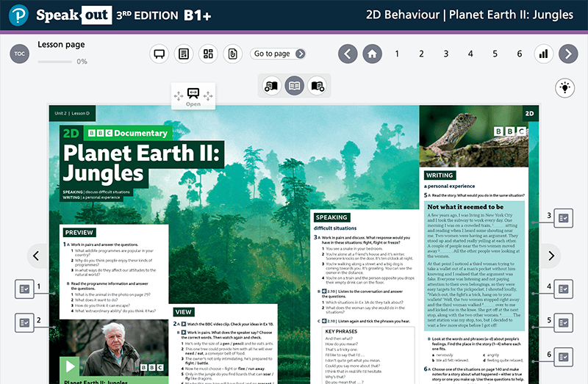The width and height of the screenshot is (588, 384).
Task: Turn to previous book page arrow
Action: click(x=36, y=256)
